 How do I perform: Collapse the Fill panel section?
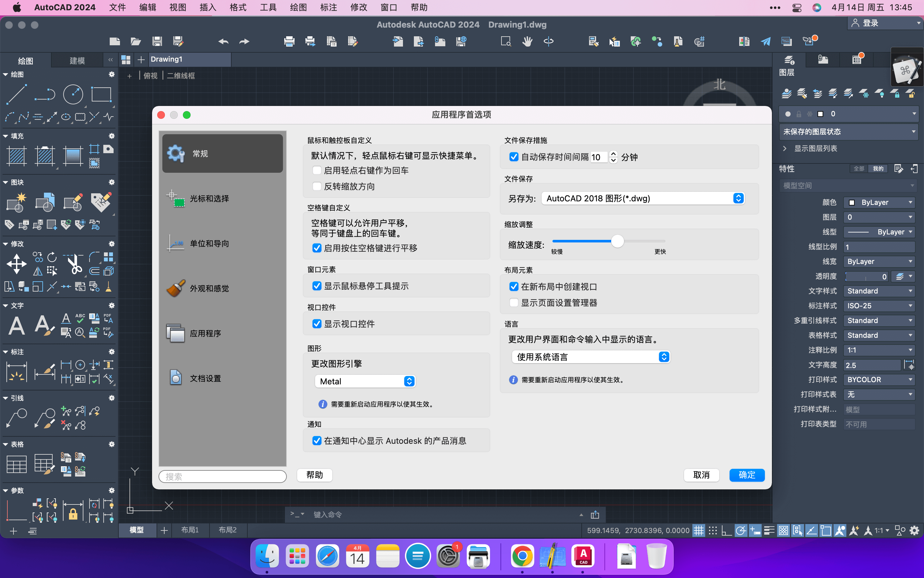5,136
